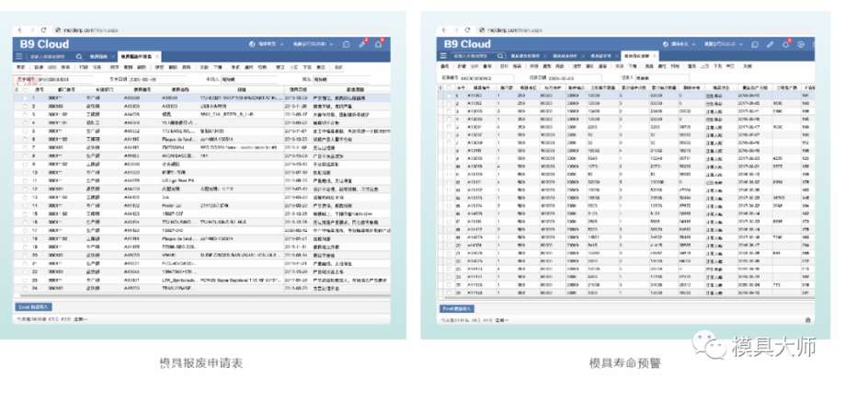Image resolution: width=868 pixels, height=402 pixels.
Task: Click the browser back arrow in right window
Action: (444, 30)
